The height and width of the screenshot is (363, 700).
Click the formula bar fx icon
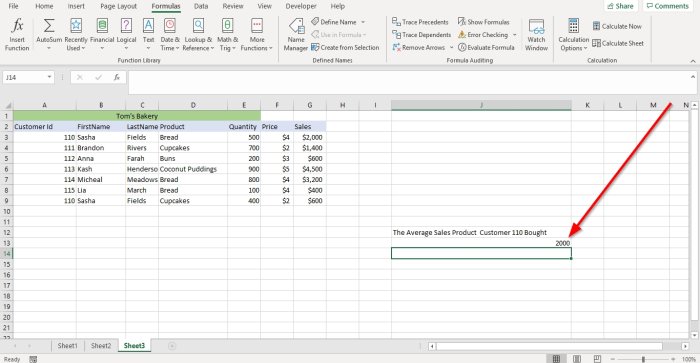[x=117, y=77]
